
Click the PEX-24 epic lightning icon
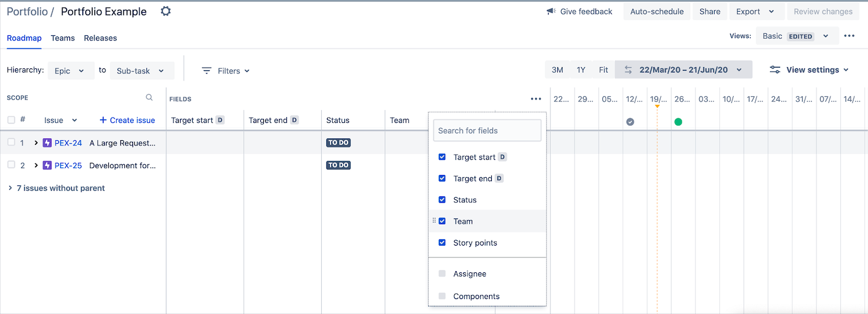coord(47,143)
